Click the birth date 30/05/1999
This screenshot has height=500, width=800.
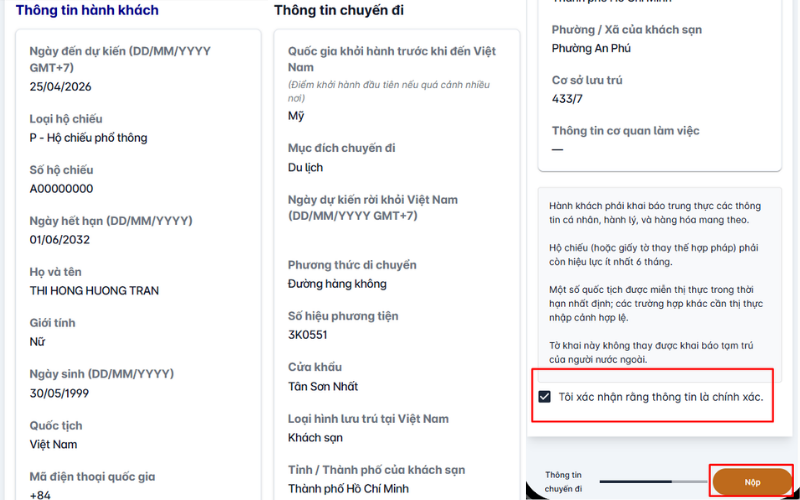tap(59, 393)
